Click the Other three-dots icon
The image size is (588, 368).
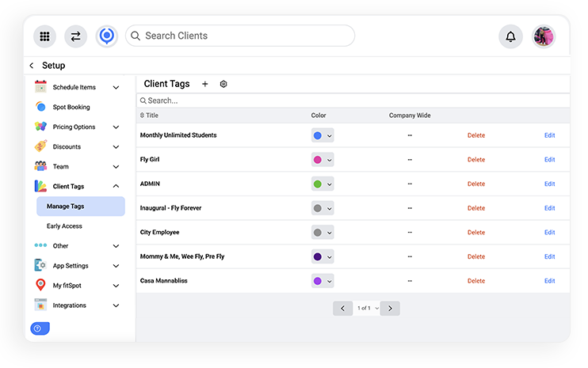[40, 245]
